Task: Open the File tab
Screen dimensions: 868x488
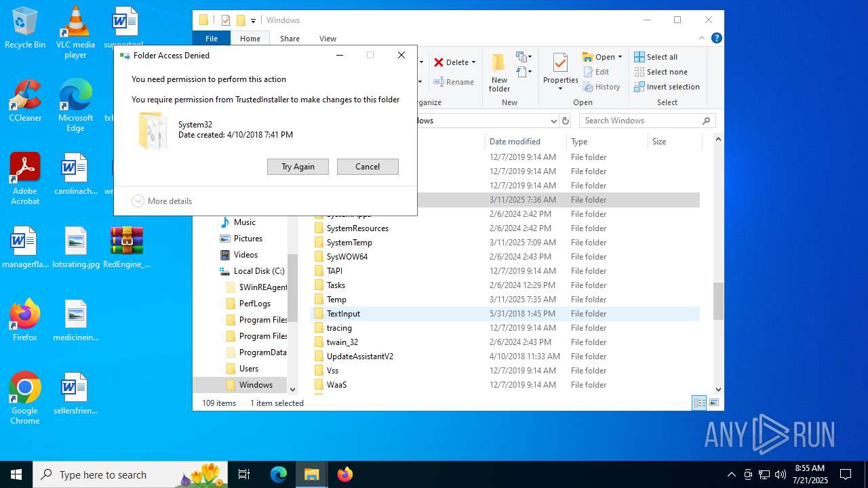Action: [x=212, y=39]
